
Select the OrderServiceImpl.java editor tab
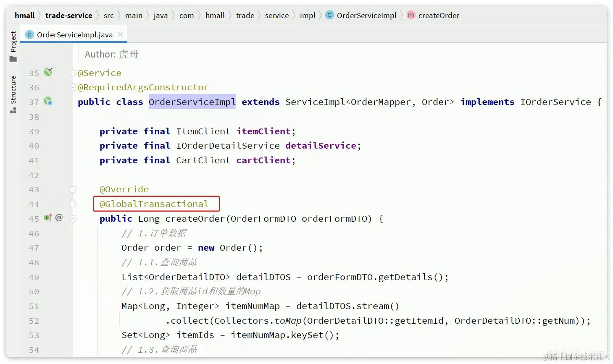pos(74,35)
